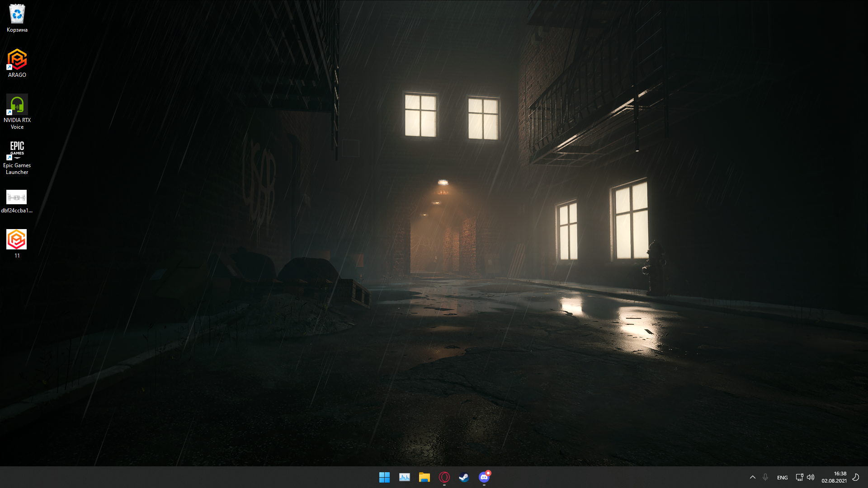The width and height of the screenshot is (868, 488).
Task: Switch to Opera browser in taskbar
Action: tap(444, 477)
